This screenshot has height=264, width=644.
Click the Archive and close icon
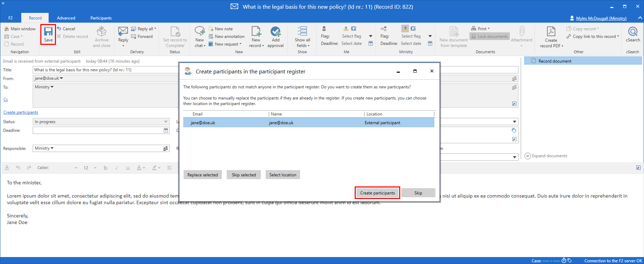pos(102,32)
